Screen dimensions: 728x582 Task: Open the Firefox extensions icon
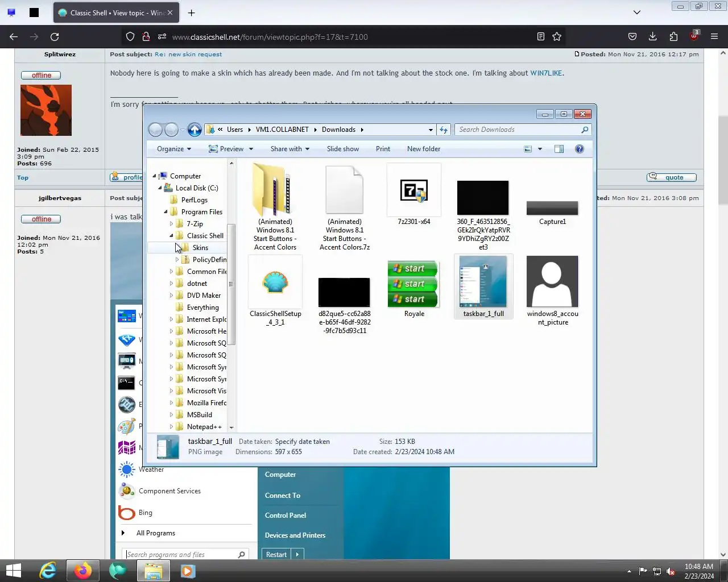coord(673,36)
